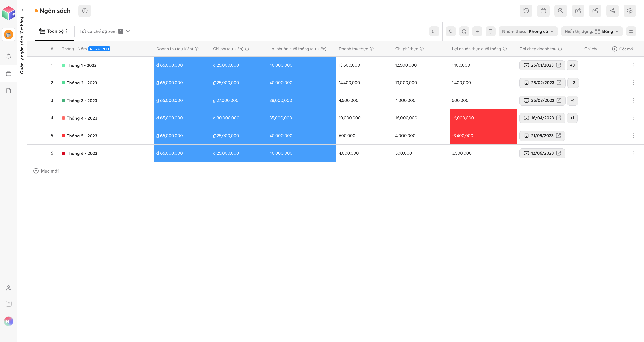The width and height of the screenshot is (644, 342).
Task: Click the plus add icon in toolbar
Action: tap(477, 31)
